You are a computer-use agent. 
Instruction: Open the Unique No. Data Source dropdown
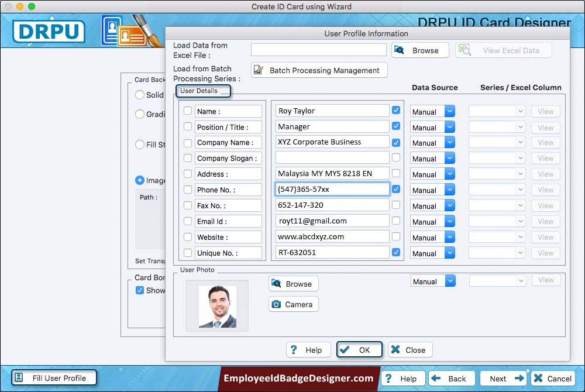pyautogui.click(x=432, y=253)
